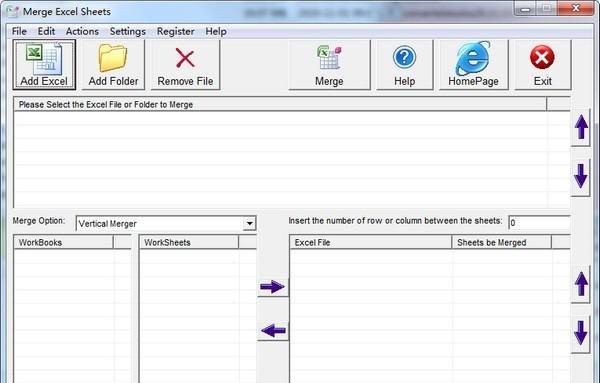The height and width of the screenshot is (383, 600).
Task: Click the WorkSheets column header
Action: (x=189, y=242)
